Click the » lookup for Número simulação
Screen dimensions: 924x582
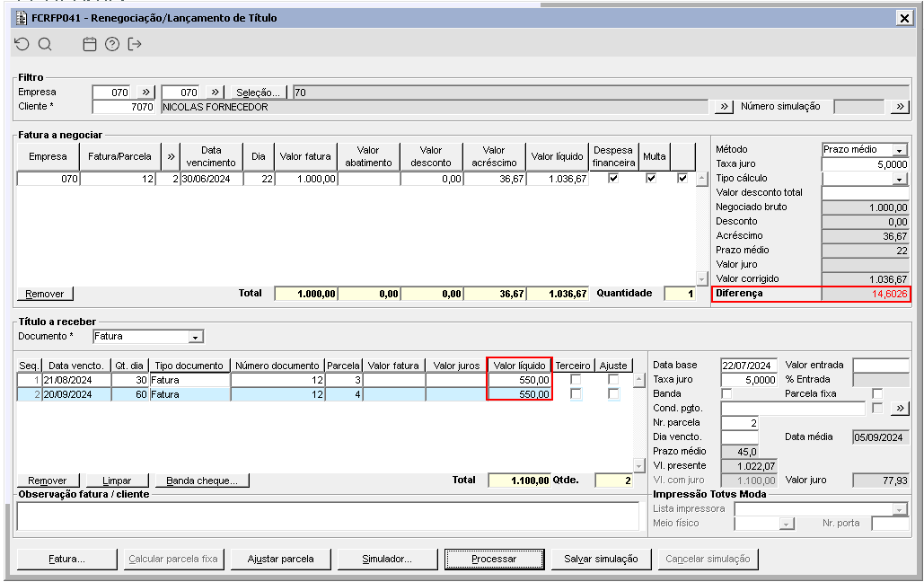[x=899, y=107]
